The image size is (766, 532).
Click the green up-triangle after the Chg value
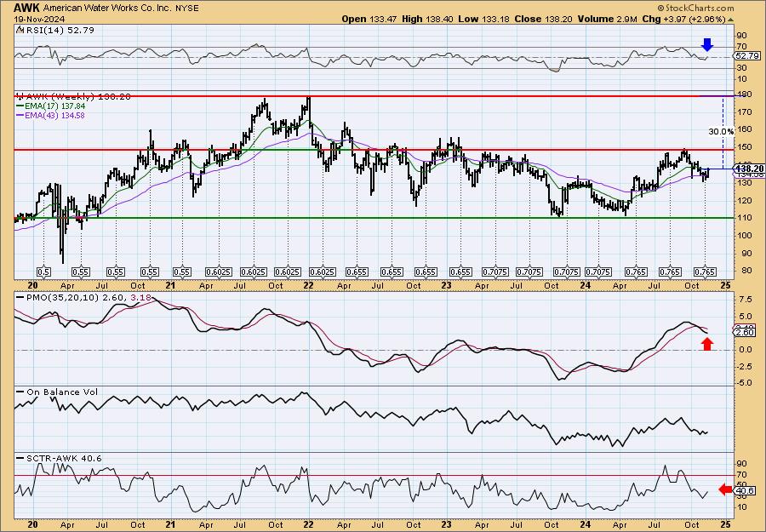(x=731, y=20)
